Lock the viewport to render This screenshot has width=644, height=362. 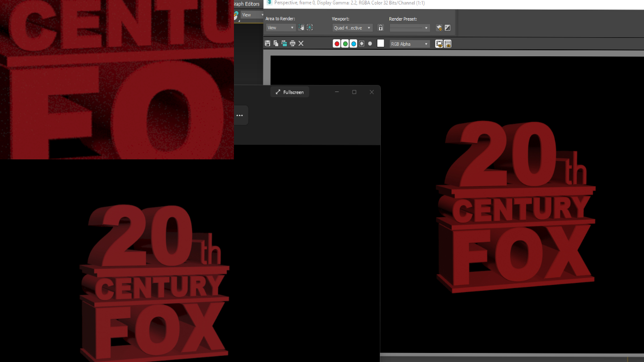[x=380, y=28]
